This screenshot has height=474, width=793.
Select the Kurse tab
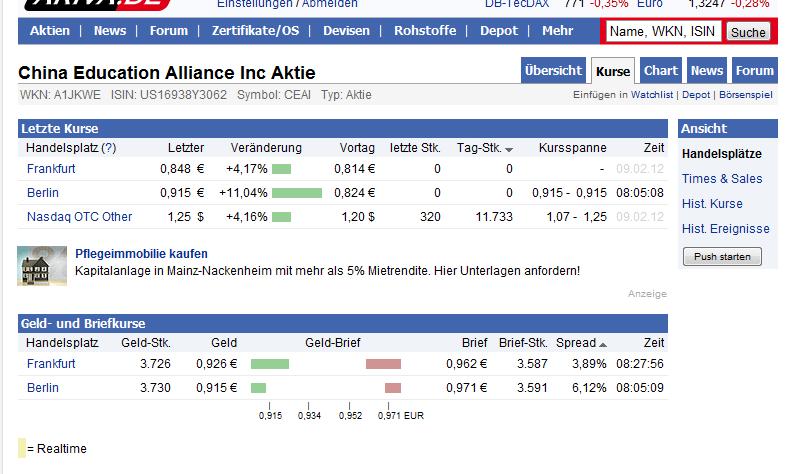613,71
